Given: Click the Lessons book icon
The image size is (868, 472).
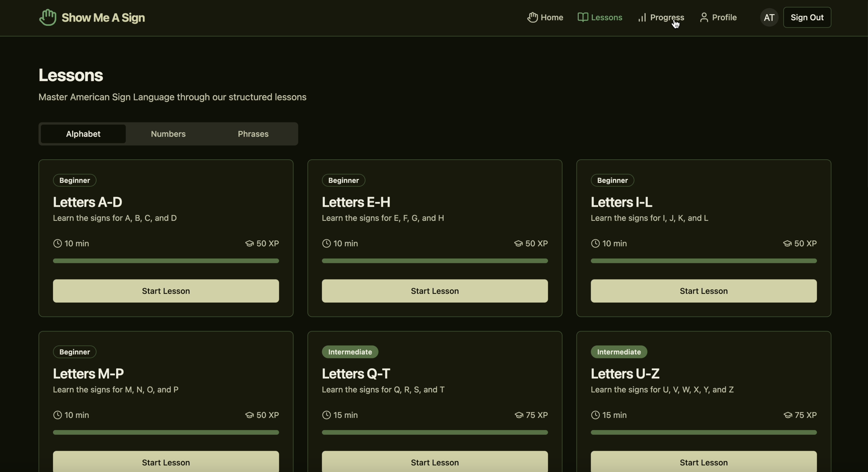Looking at the screenshot, I should pos(583,17).
